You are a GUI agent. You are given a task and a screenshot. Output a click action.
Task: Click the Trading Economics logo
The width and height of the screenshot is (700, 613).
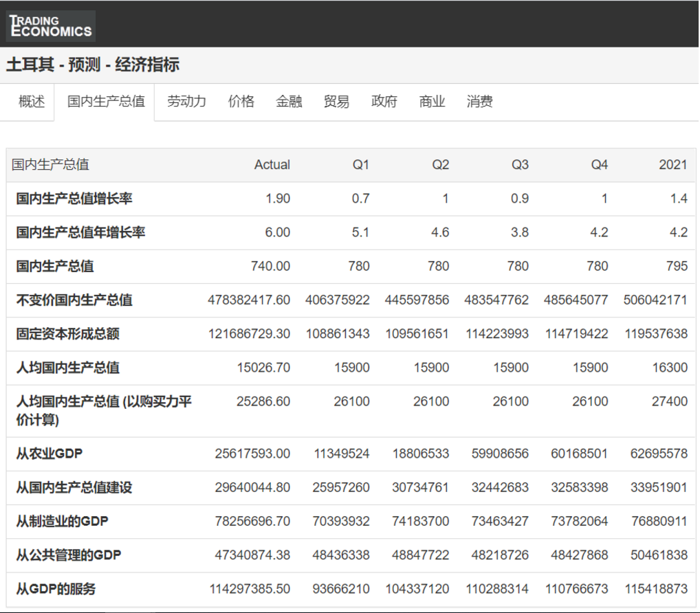tap(50, 26)
